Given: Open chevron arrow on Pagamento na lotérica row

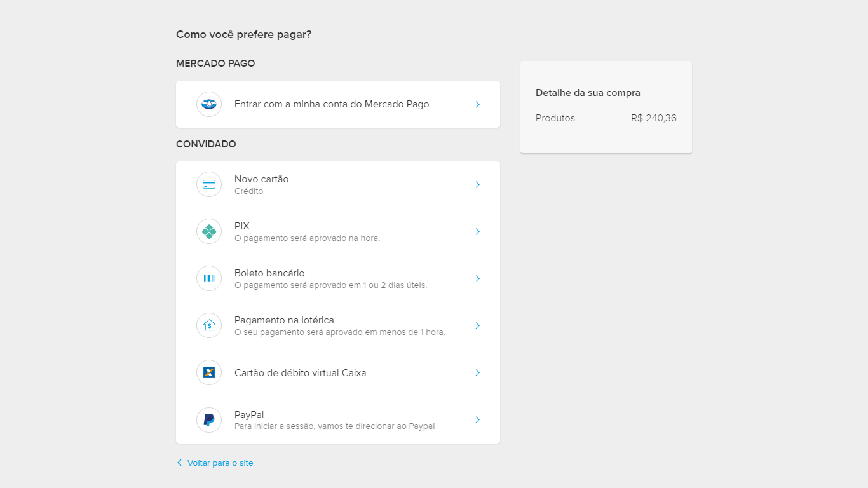Looking at the screenshot, I should [478, 325].
